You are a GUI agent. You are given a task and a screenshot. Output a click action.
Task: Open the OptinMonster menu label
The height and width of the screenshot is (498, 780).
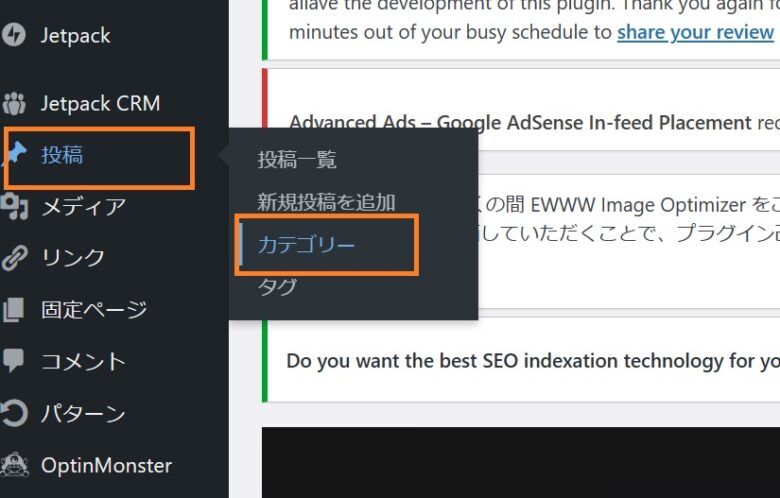coord(106,465)
